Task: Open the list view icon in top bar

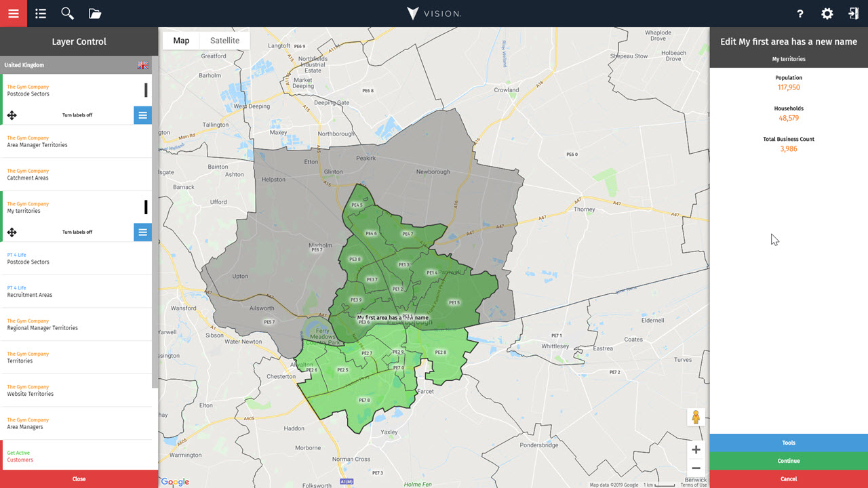Action: pyautogui.click(x=41, y=14)
